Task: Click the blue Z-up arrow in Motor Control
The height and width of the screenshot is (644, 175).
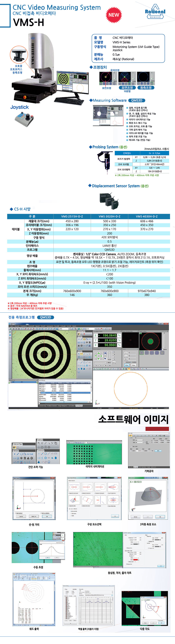Action: click(x=105, y=353)
